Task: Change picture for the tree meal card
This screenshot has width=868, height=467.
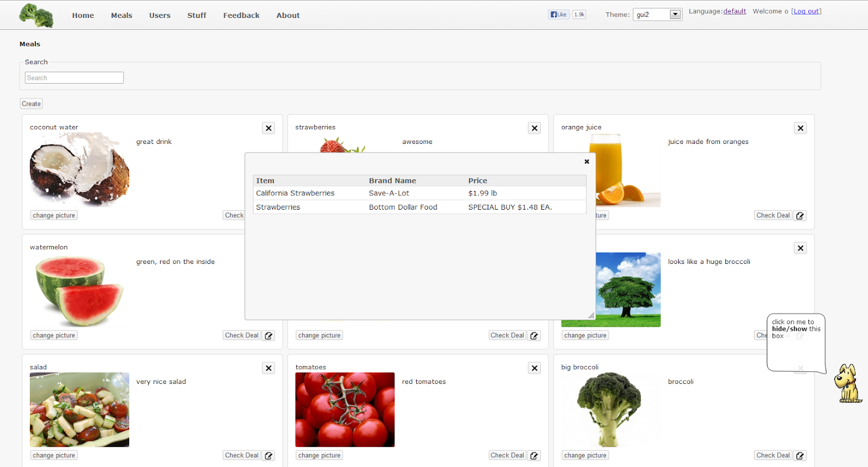Action: [x=585, y=336]
